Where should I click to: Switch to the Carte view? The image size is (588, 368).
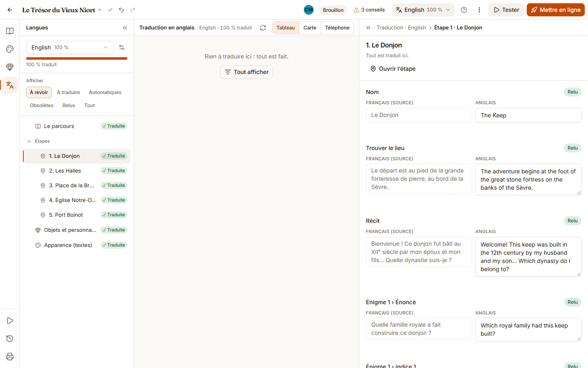[310, 28]
